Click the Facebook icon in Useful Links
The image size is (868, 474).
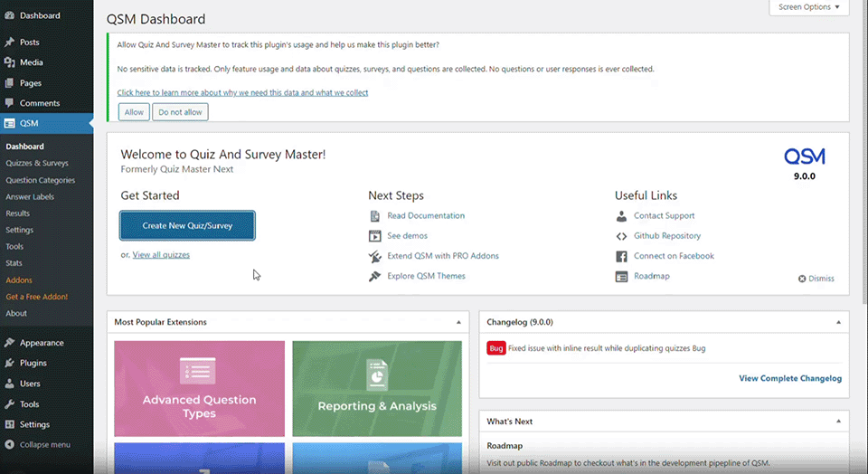pos(622,256)
